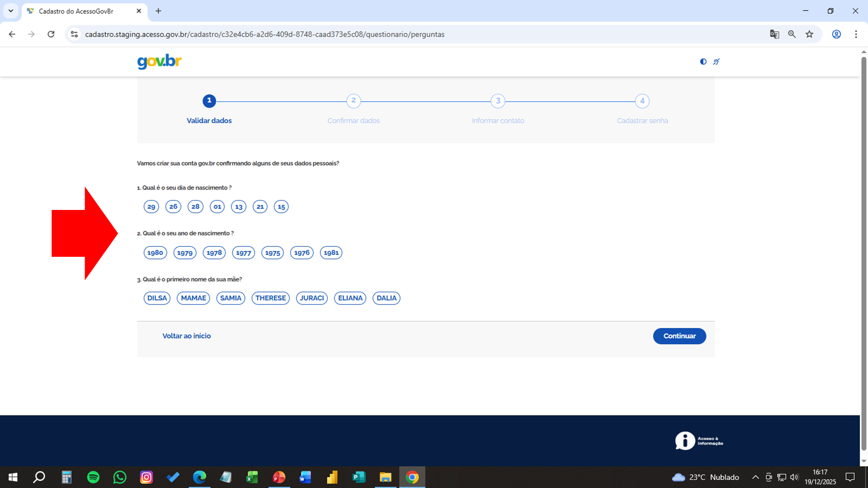Pick ELIANA as mother's first name
This screenshot has height=488, width=868.
(x=350, y=298)
